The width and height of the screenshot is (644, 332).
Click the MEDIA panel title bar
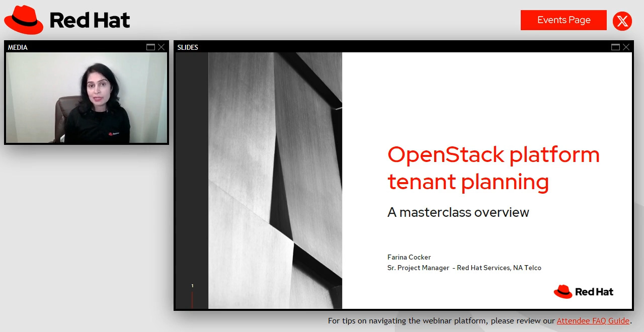pos(75,47)
